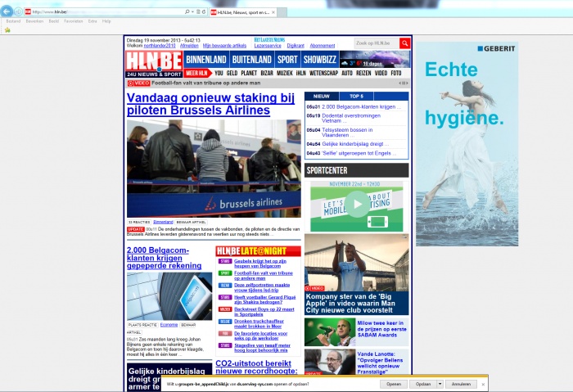Open the SPORT section

click(x=287, y=60)
